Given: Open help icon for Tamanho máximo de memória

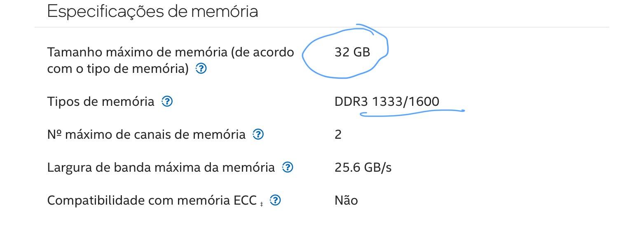Looking at the screenshot, I should (x=201, y=68).
